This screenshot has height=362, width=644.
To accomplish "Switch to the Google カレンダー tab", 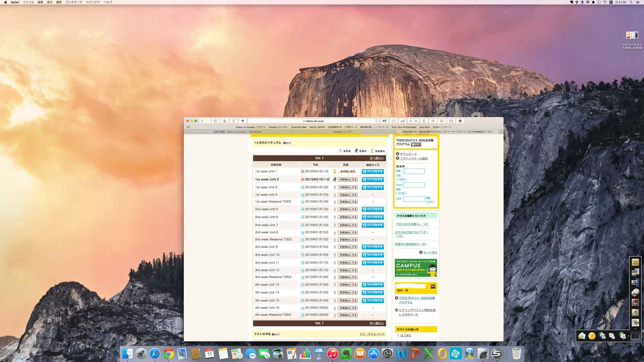I will click(x=343, y=132).
